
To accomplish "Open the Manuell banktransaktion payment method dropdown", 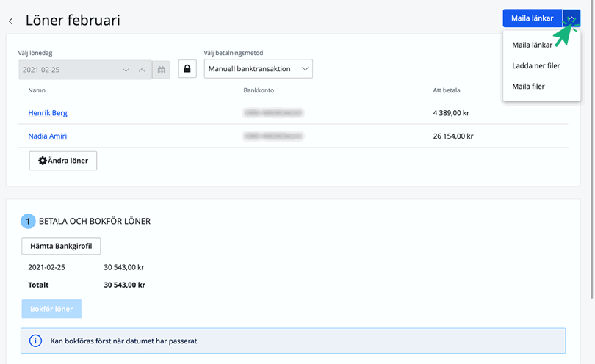I will (x=258, y=69).
